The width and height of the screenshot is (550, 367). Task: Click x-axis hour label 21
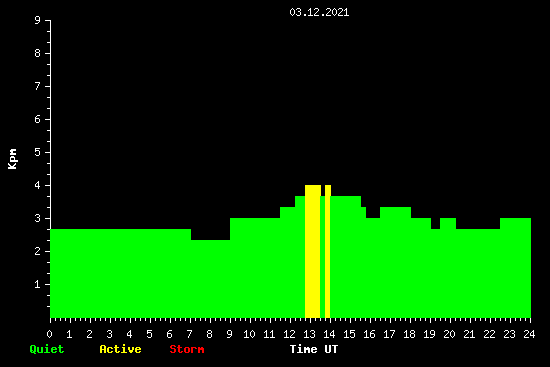point(469,334)
